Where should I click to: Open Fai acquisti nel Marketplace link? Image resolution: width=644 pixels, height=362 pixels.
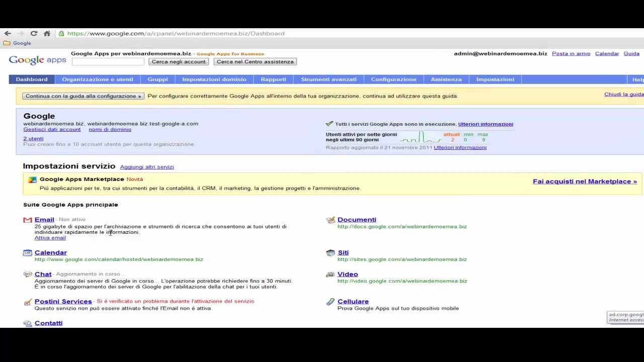585,182
